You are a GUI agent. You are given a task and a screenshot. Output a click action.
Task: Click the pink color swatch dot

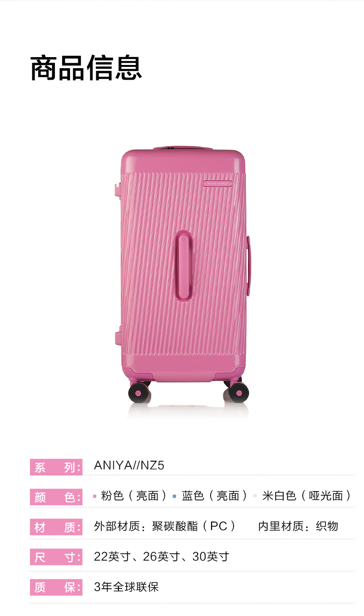tap(94, 496)
